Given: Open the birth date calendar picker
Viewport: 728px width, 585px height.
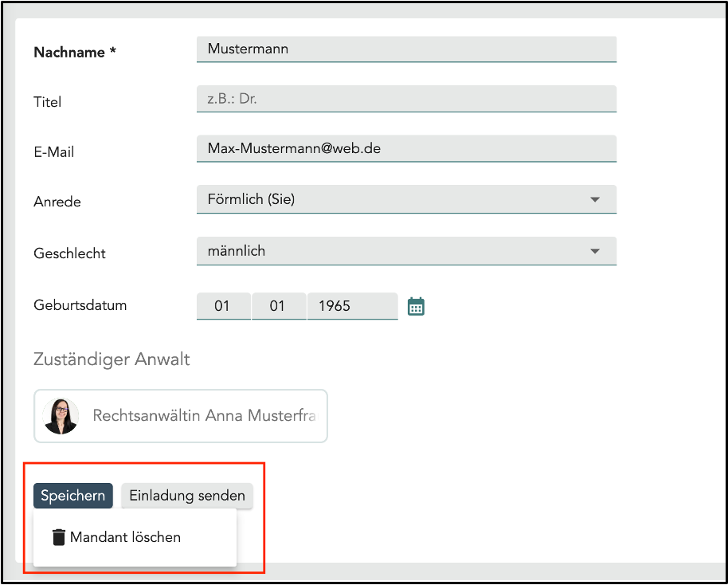Looking at the screenshot, I should [x=416, y=306].
